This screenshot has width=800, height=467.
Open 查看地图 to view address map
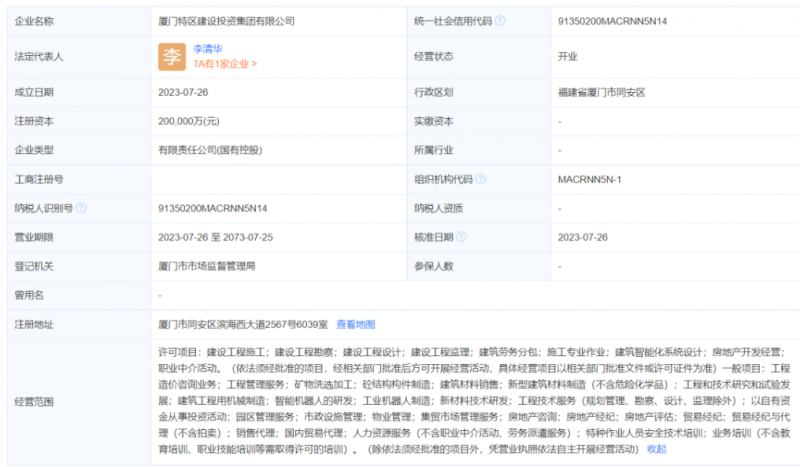click(x=355, y=324)
